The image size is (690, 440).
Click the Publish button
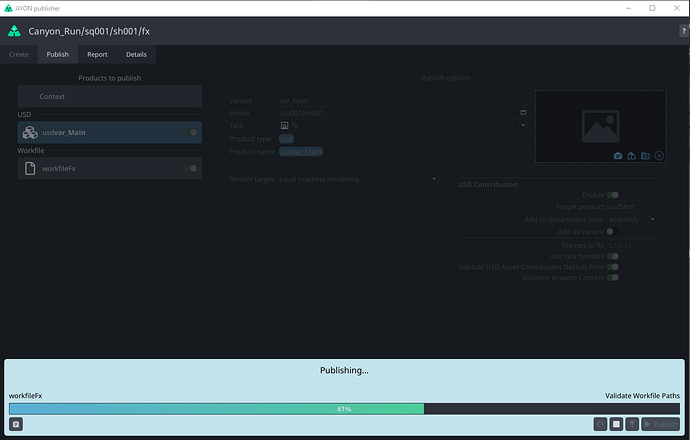(660, 424)
